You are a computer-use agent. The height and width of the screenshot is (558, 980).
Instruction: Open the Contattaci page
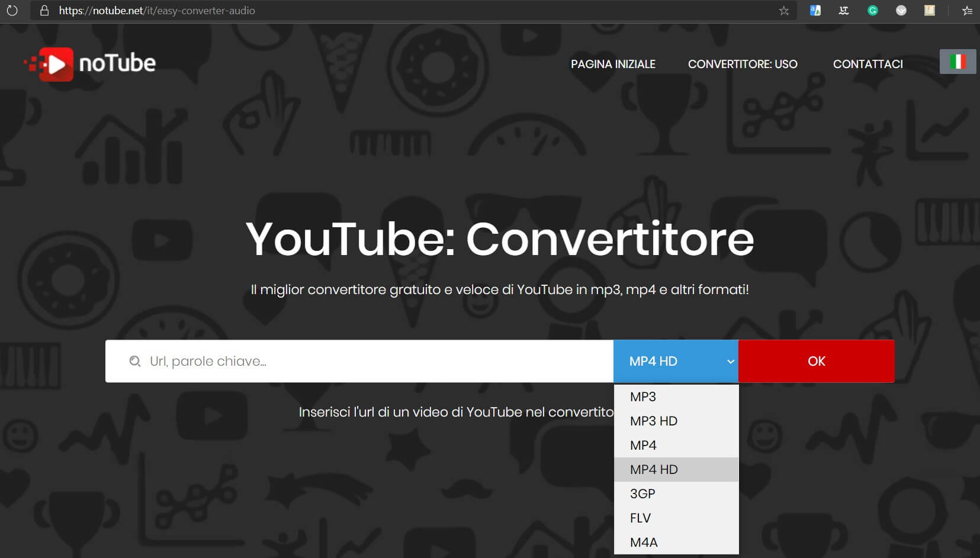pos(867,64)
